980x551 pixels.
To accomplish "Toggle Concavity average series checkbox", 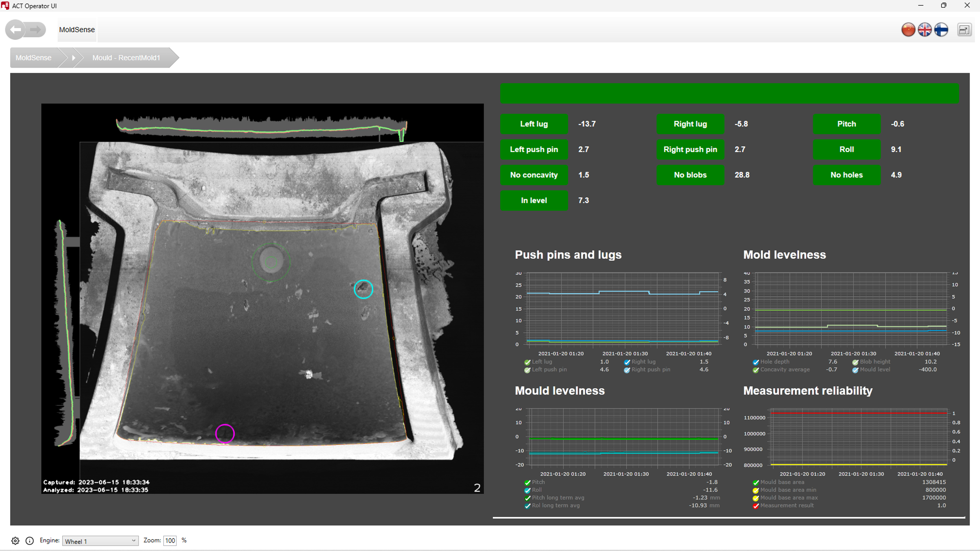I will pyautogui.click(x=756, y=370).
